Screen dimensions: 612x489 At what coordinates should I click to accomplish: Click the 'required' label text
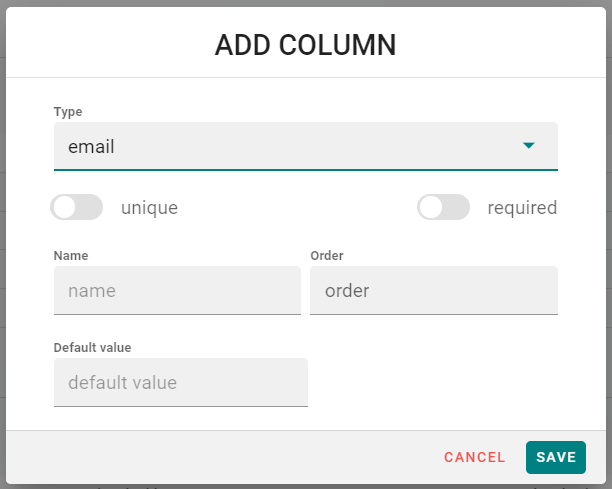tap(522, 208)
